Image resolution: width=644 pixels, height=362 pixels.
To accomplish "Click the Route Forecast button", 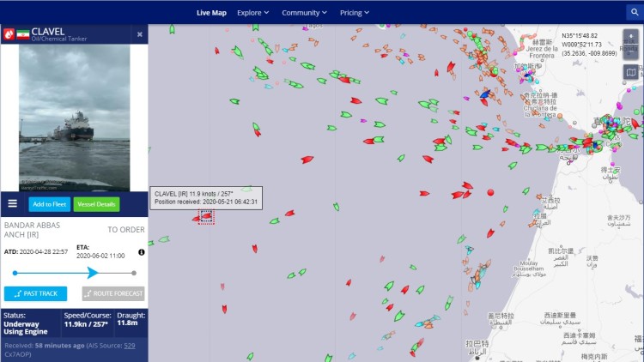I will click(113, 293).
